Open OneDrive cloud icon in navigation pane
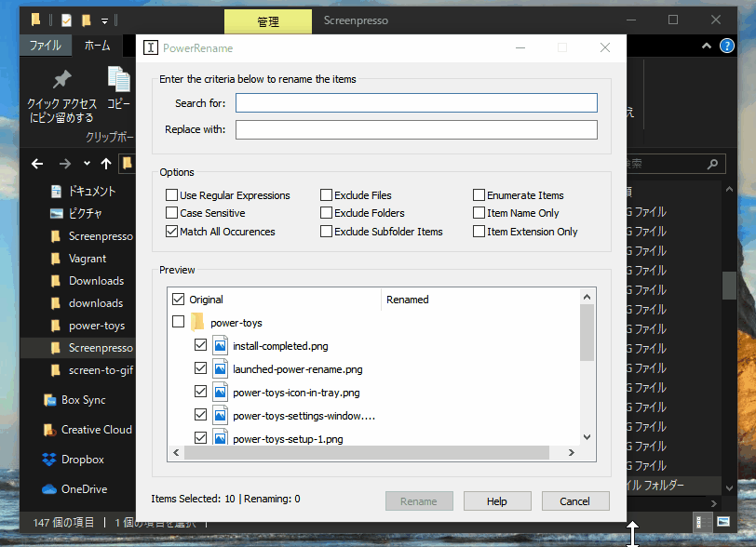 (50, 489)
